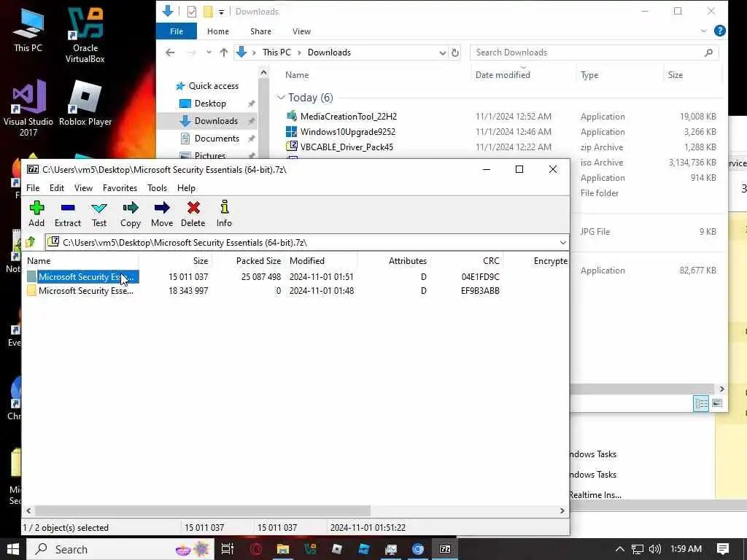Open Visual Studio 2017 desktop shortcut

click(x=28, y=108)
